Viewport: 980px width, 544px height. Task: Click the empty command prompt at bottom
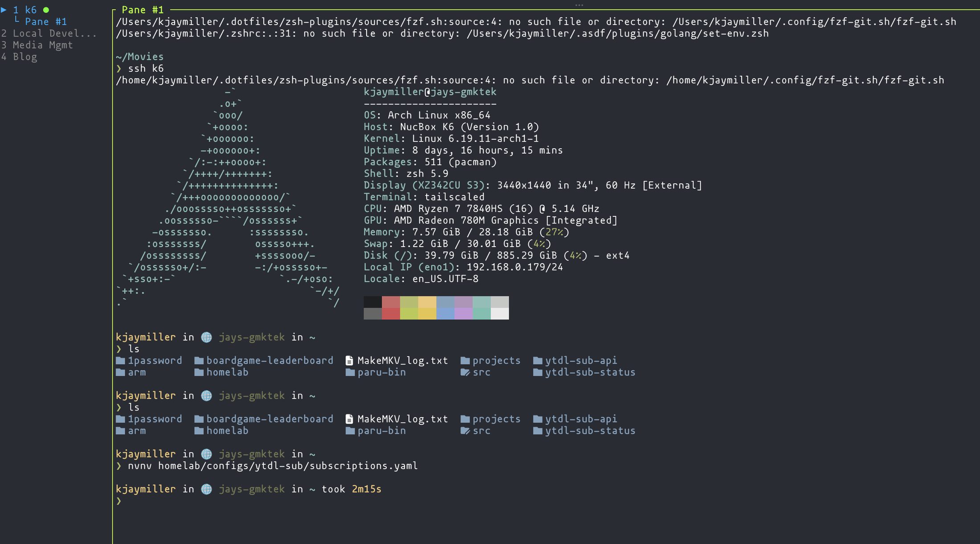119,501
